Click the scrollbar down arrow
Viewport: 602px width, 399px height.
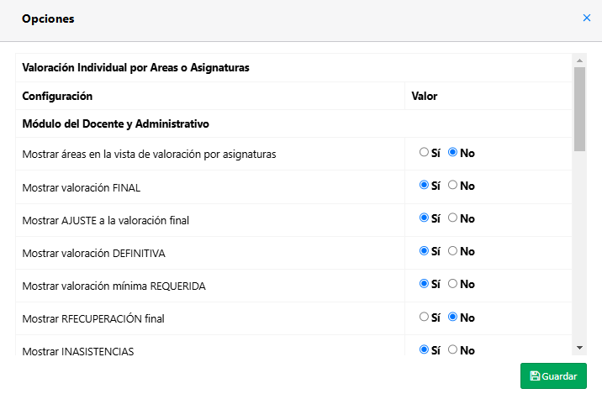pyautogui.click(x=579, y=348)
